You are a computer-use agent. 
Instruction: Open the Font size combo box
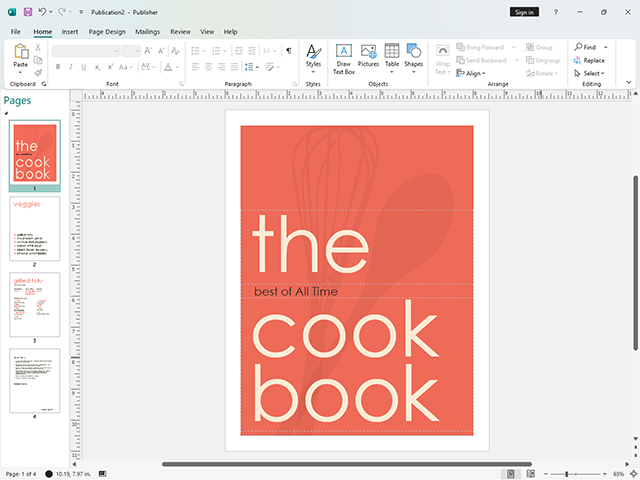131,51
